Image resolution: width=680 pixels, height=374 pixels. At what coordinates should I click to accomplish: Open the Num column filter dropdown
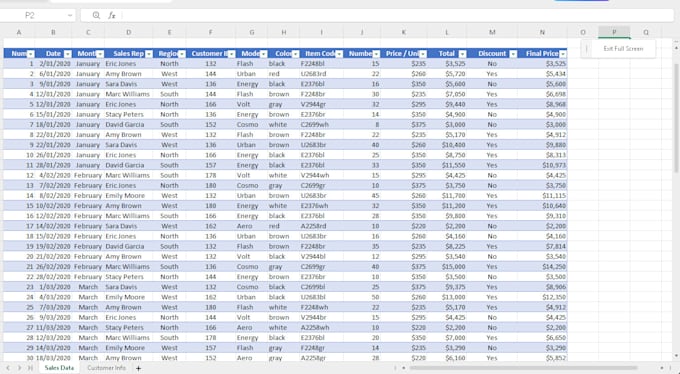pyautogui.click(x=30, y=54)
